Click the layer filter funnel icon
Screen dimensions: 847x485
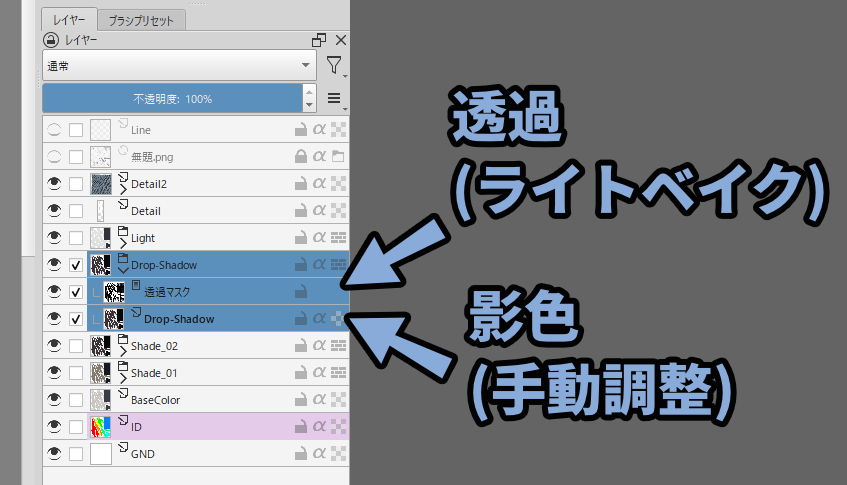tap(334, 65)
